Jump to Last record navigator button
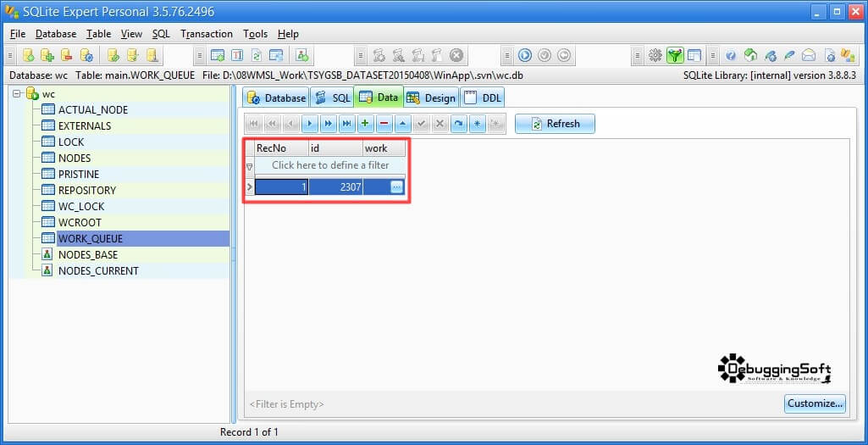868x445 pixels. pos(346,124)
